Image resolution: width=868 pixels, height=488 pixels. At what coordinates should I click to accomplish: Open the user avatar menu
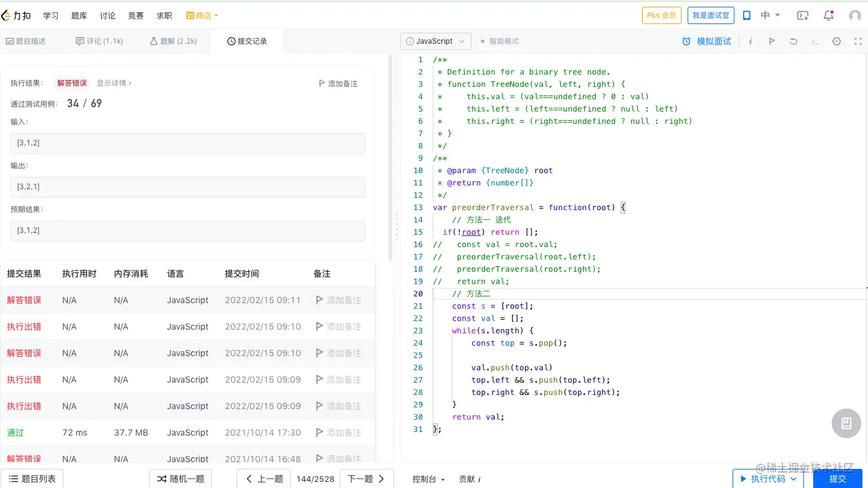coord(855,15)
